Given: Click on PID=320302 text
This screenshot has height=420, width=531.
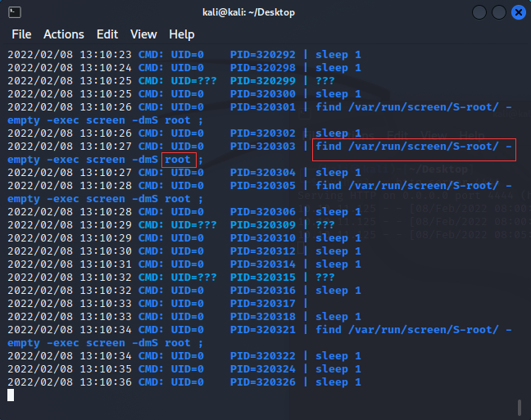Looking at the screenshot, I should click(x=262, y=133).
